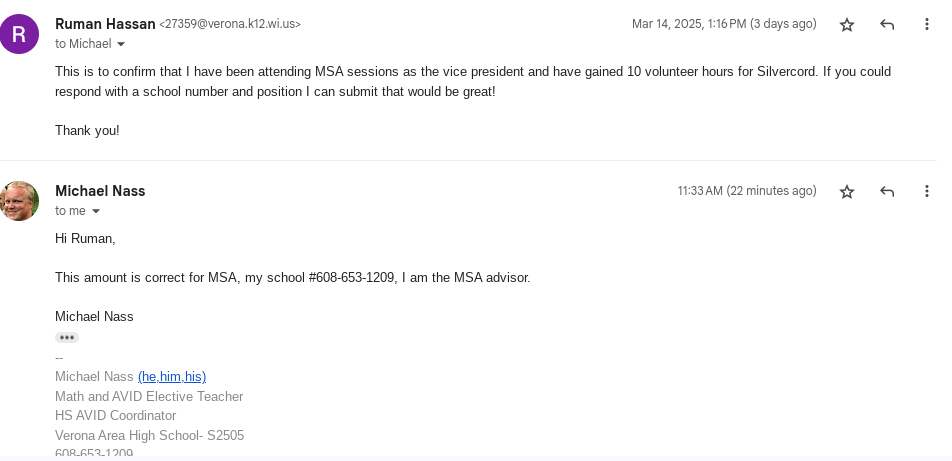Expand recipient details next to 'to me'
952x461 pixels.
[x=96, y=212]
